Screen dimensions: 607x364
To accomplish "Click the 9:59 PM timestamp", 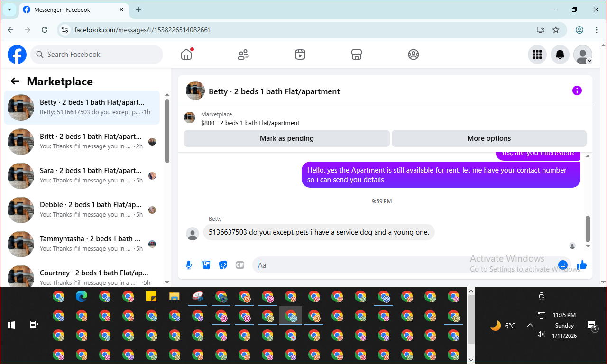I will pos(382,201).
